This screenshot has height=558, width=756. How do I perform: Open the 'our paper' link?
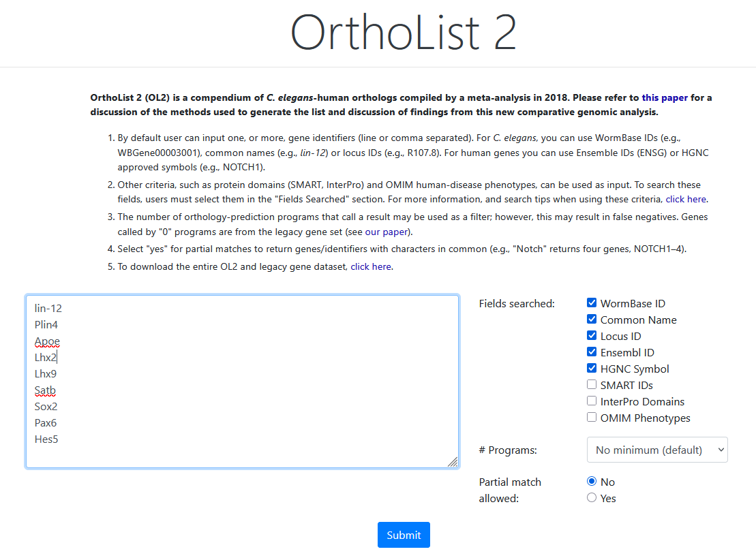[x=386, y=232]
